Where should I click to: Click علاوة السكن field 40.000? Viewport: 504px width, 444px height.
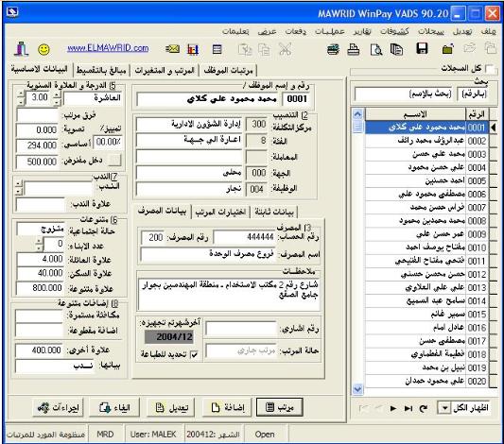click(x=41, y=273)
